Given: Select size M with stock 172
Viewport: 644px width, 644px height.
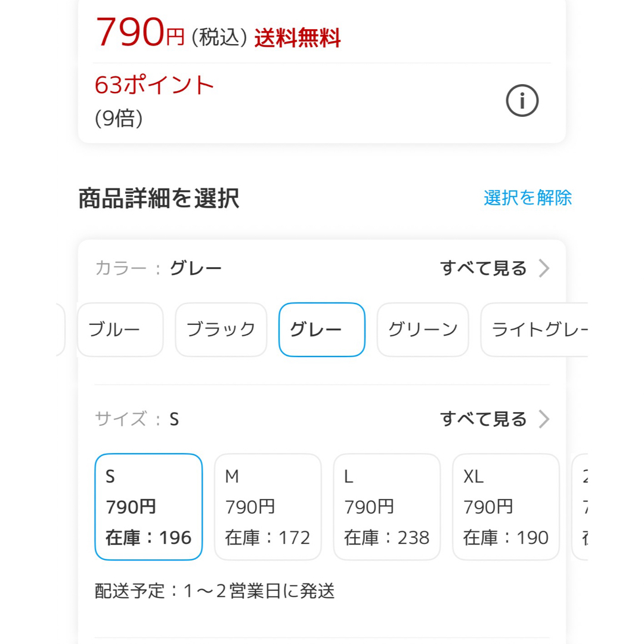Looking at the screenshot, I should pos(268,507).
